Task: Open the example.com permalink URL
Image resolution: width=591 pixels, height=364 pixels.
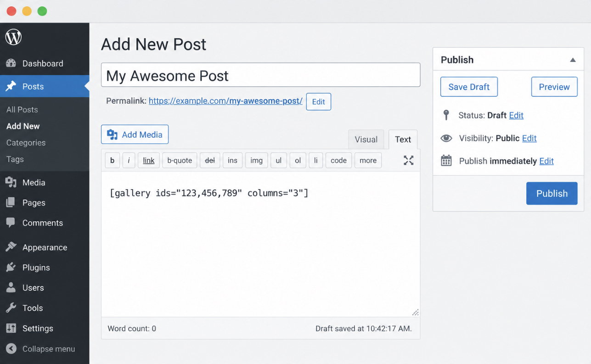Action: [225, 101]
